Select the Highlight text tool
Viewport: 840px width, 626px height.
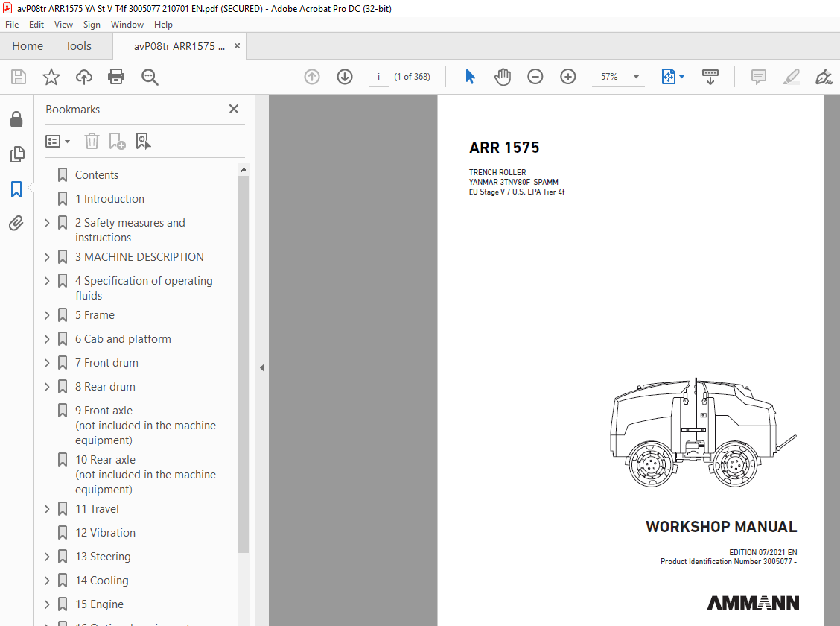(792, 77)
